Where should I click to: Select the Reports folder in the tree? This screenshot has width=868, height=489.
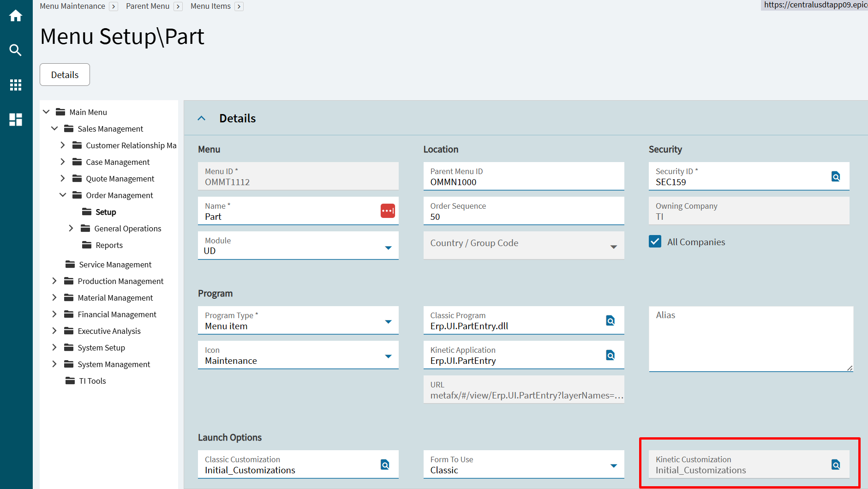click(109, 245)
